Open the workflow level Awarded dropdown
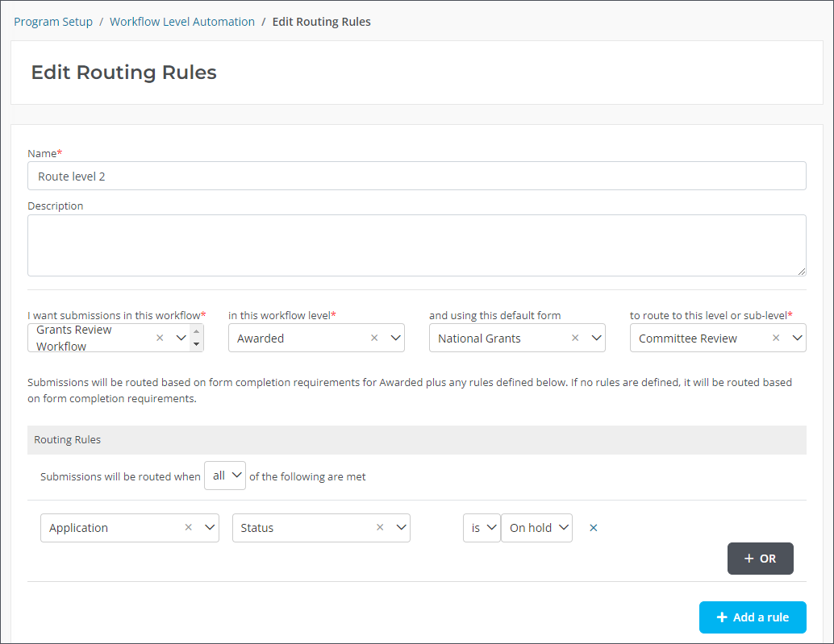834x644 pixels. tap(395, 339)
